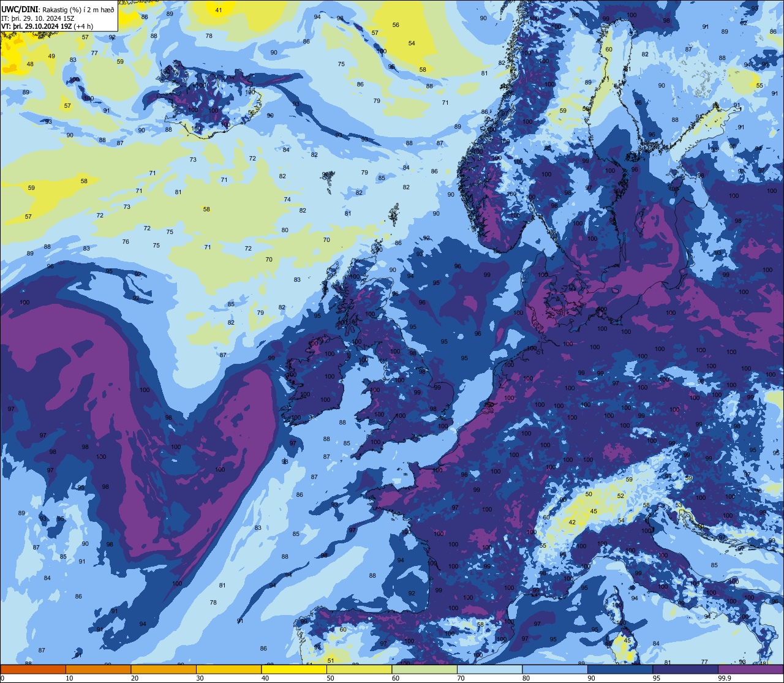Click the legend scale label 80
Viewport: 784px width, 683px height.
click(526, 678)
